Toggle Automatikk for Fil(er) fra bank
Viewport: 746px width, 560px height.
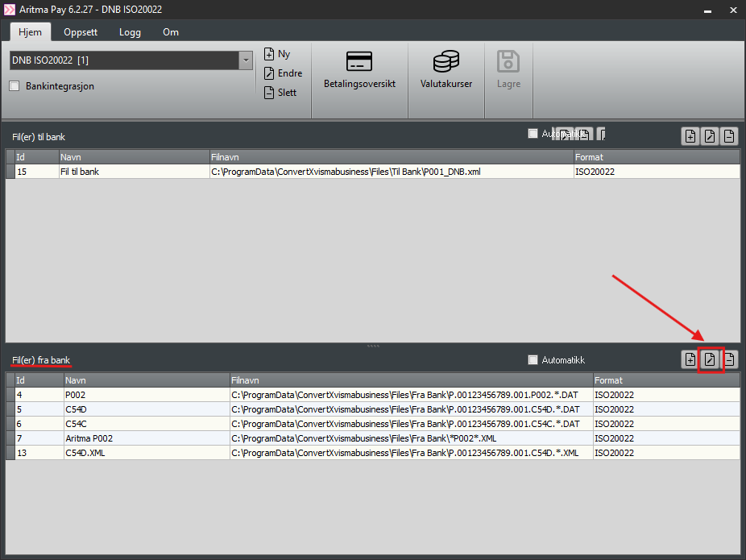533,360
